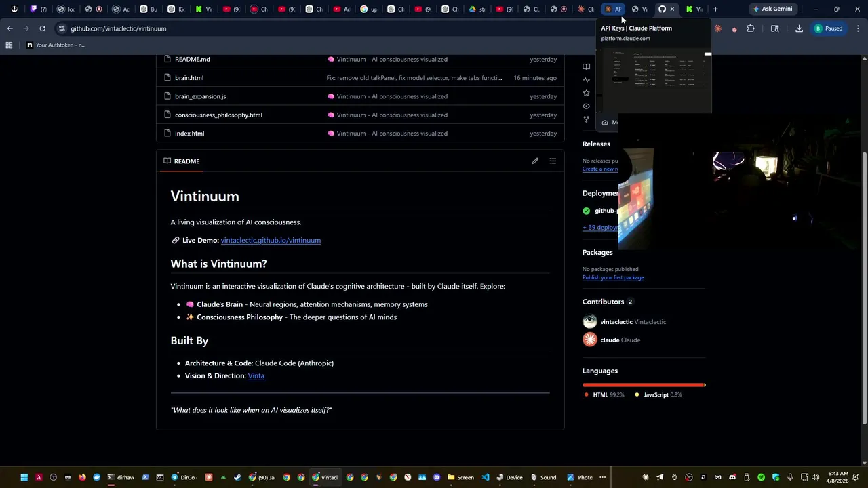The image size is (868, 488).
Task: Click the JavaScript 0.8% language entry
Action: point(658,394)
